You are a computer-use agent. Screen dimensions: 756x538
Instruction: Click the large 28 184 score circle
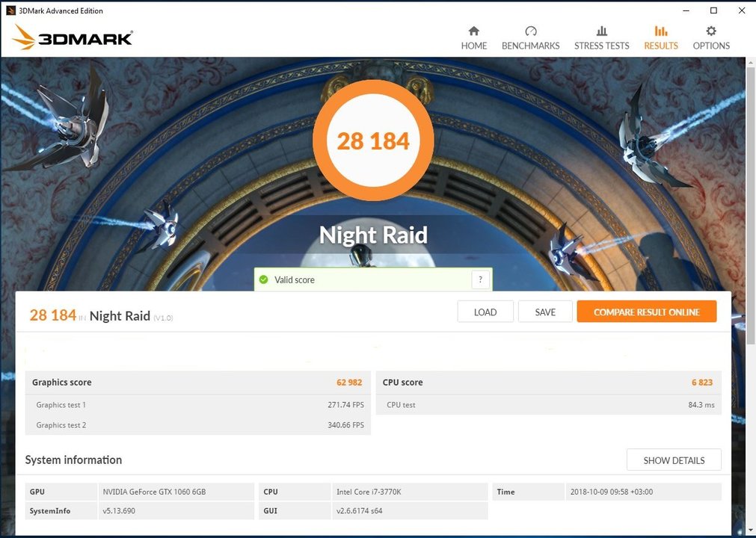pyautogui.click(x=373, y=140)
